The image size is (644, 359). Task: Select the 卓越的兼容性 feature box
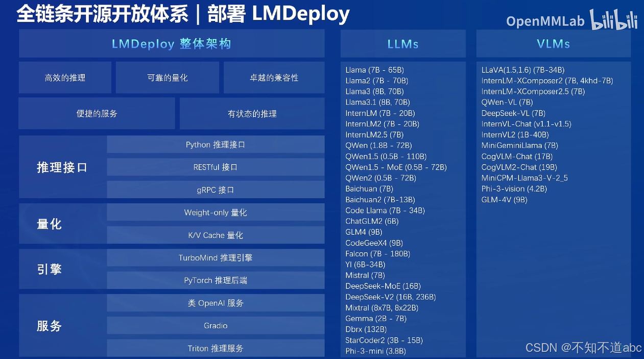274,78
